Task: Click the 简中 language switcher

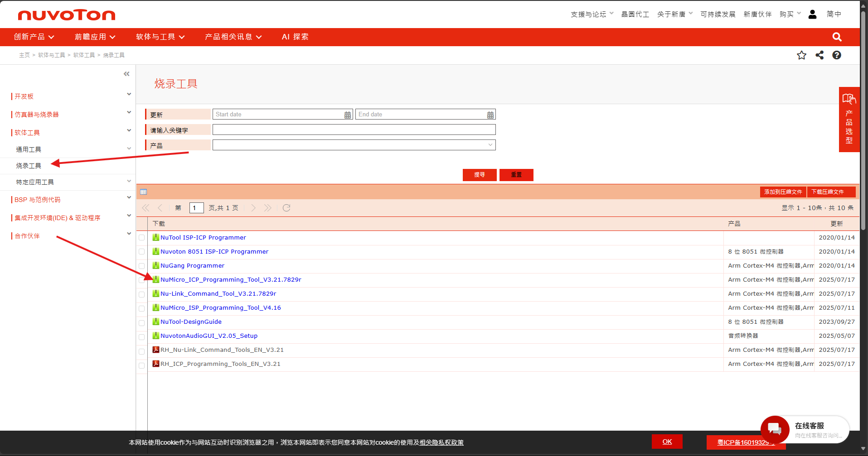Action: pos(834,14)
